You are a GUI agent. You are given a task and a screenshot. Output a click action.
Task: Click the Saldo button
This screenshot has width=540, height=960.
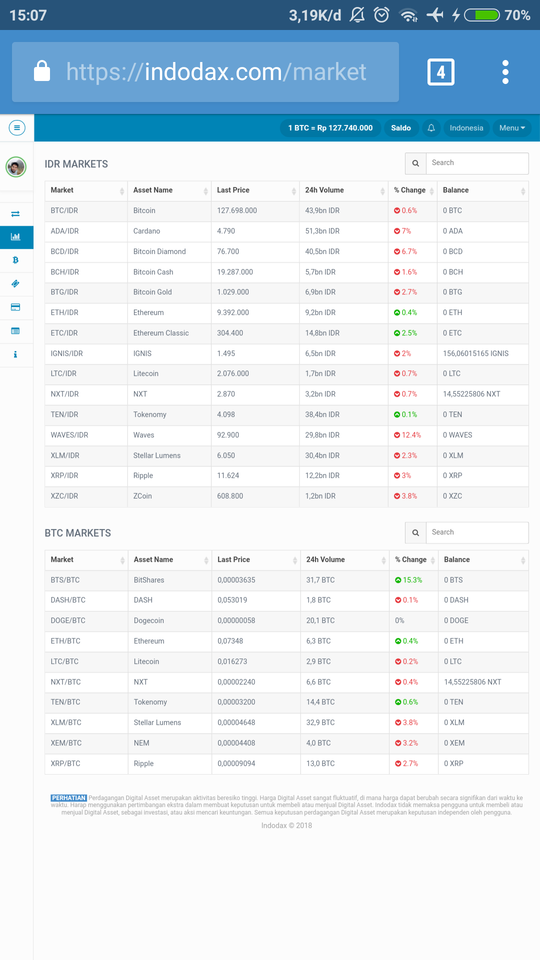(402, 128)
